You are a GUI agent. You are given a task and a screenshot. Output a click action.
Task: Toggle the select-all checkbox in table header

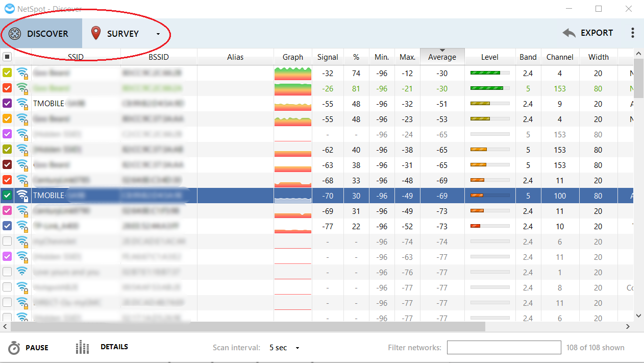click(7, 57)
